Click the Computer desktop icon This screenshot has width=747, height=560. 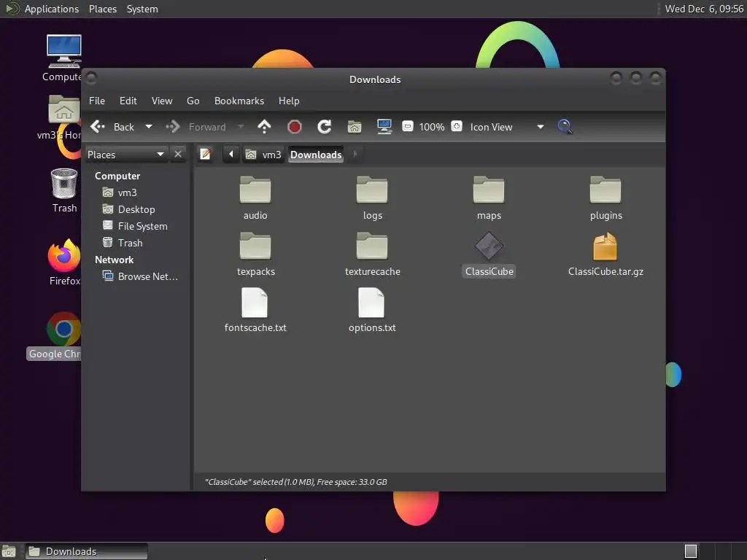pyautogui.click(x=64, y=52)
